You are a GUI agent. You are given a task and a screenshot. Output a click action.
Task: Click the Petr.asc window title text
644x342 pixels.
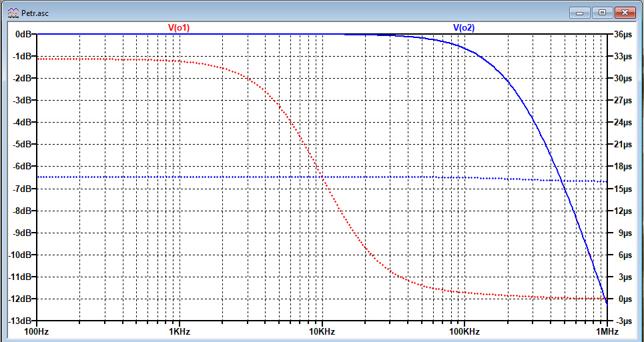point(33,13)
